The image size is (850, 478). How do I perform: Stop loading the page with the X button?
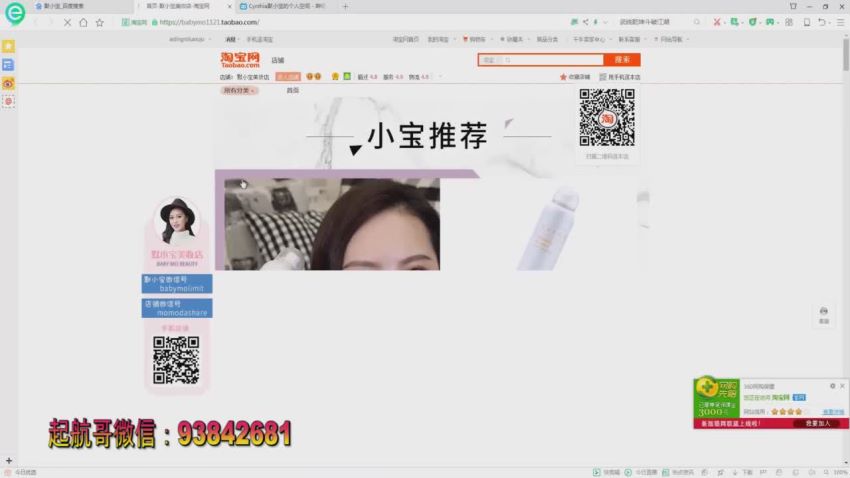point(67,22)
